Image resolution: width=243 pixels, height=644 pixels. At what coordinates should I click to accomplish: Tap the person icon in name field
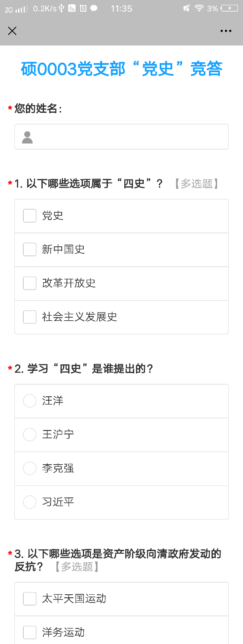coord(27,137)
